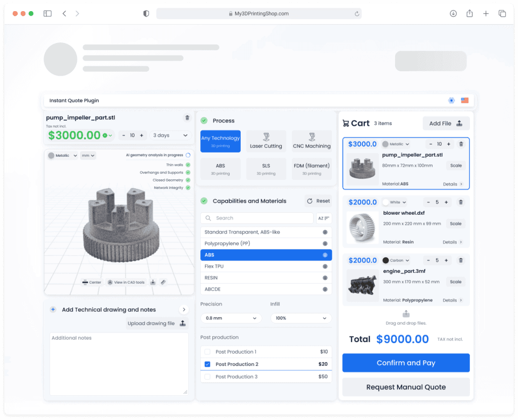
Task: Enable the Post Production 1 checkbox
Action: tap(207, 352)
